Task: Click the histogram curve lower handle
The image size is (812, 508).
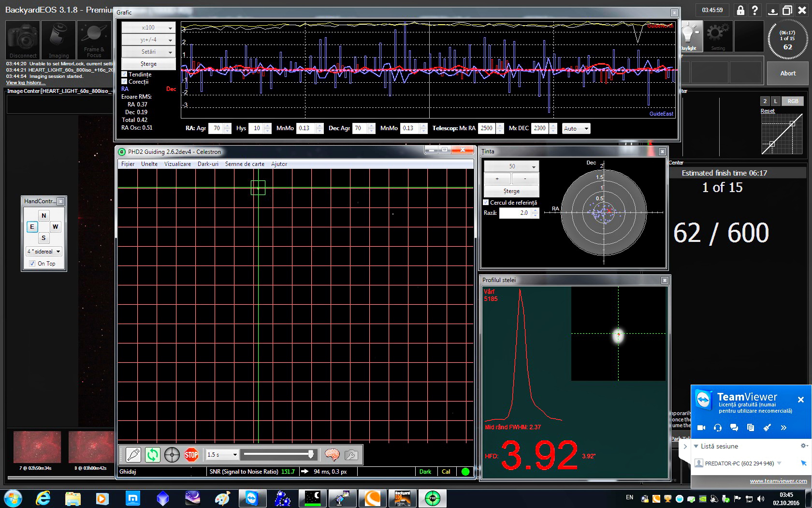Action: 772,144
